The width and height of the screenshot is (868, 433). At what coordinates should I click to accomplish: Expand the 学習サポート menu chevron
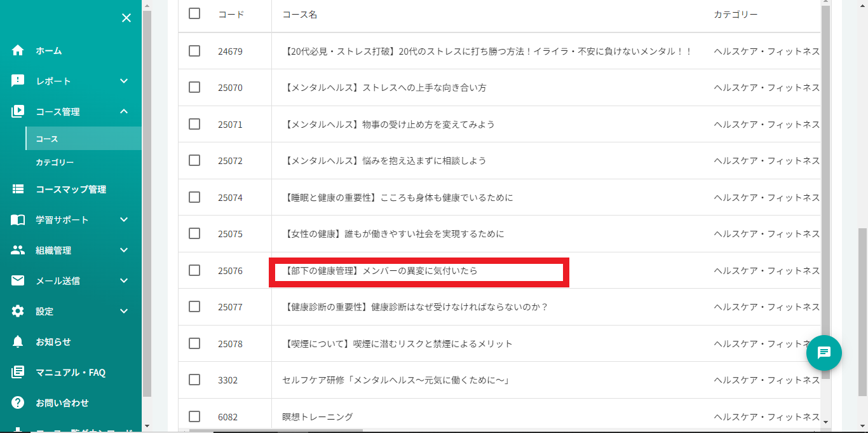coord(124,219)
